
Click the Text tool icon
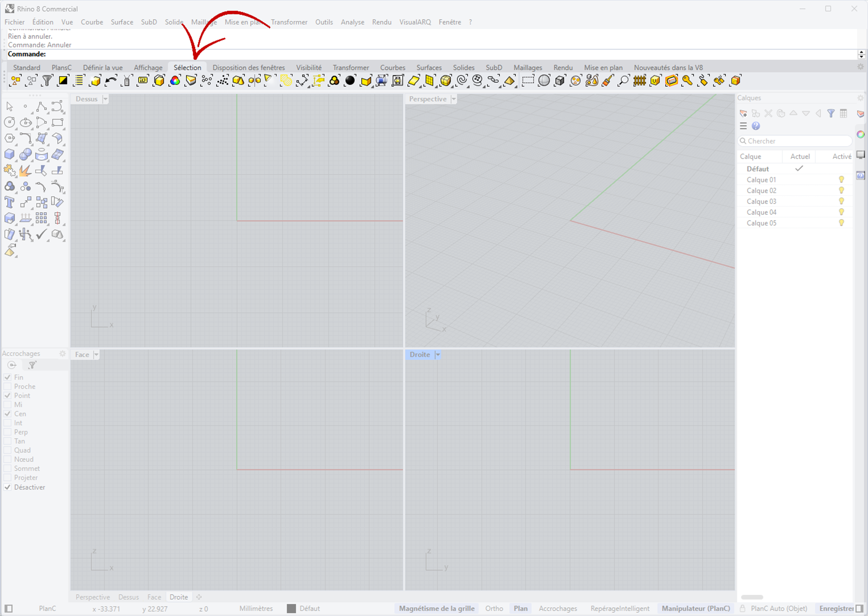pos(9,203)
